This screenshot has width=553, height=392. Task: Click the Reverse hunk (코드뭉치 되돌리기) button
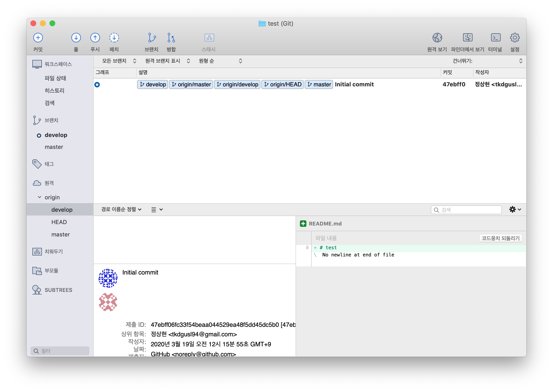click(500, 238)
